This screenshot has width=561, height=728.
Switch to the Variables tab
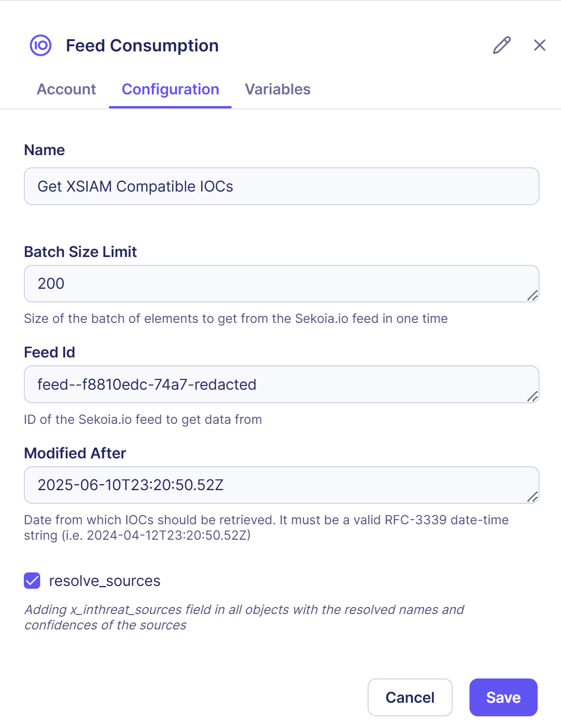click(x=278, y=89)
